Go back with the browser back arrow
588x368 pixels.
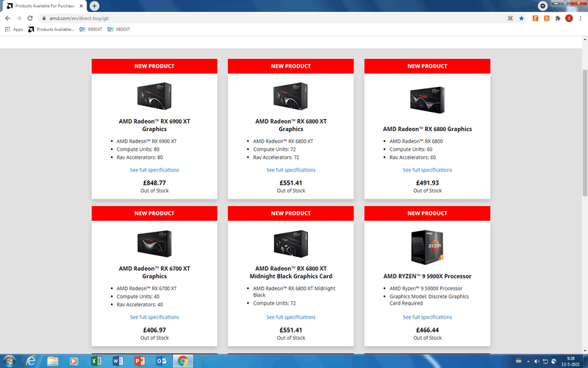(7, 18)
